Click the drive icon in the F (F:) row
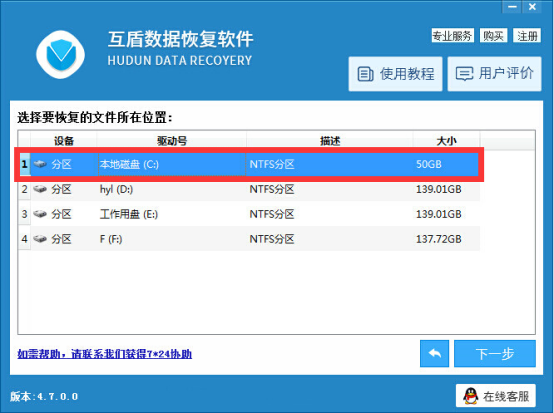Screen dimensions: 554x413 tap(40, 239)
